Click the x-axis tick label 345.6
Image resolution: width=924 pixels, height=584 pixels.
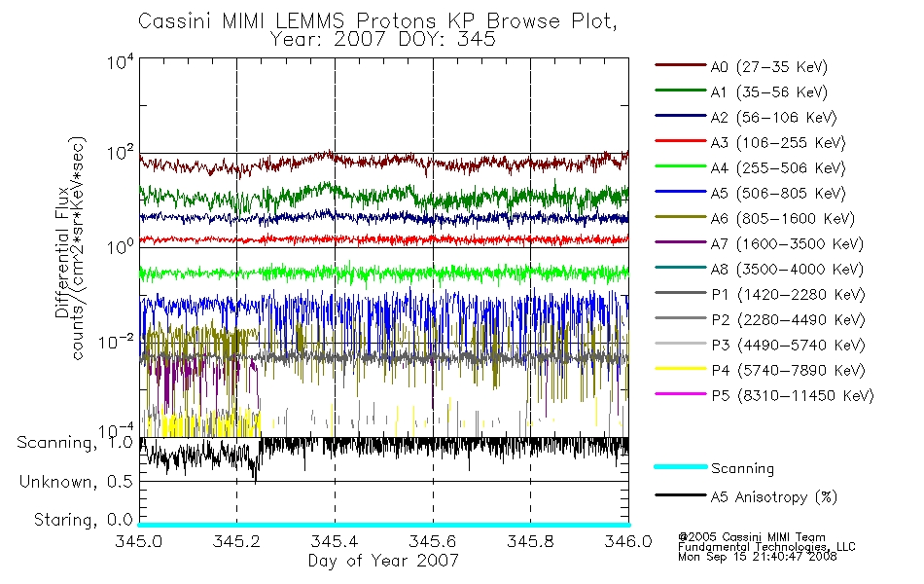(x=433, y=541)
